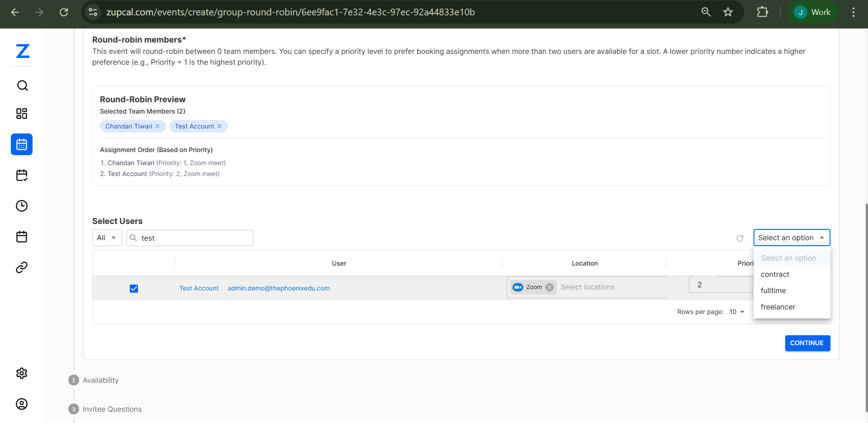The height and width of the screenshot is (423, 868).
Task: Click the user search field containing test
Action: [x=194, y=238]
